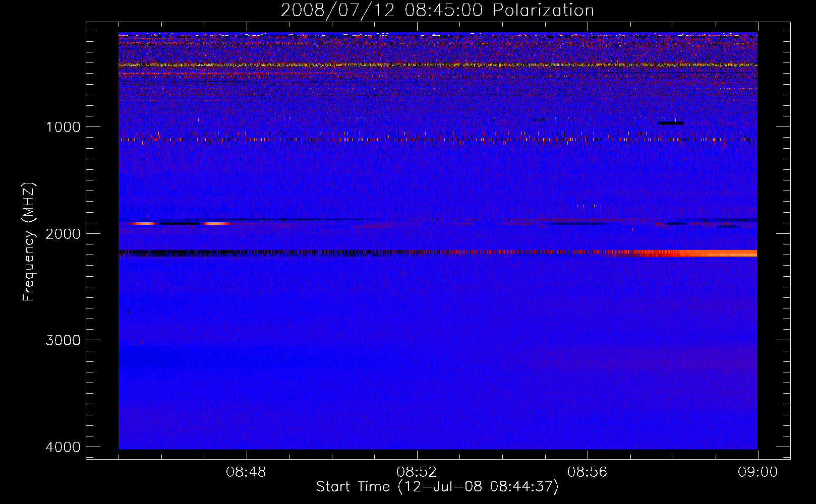Click the 08:52 time tick label
This screenshot has height=504, width=816.
417,472
